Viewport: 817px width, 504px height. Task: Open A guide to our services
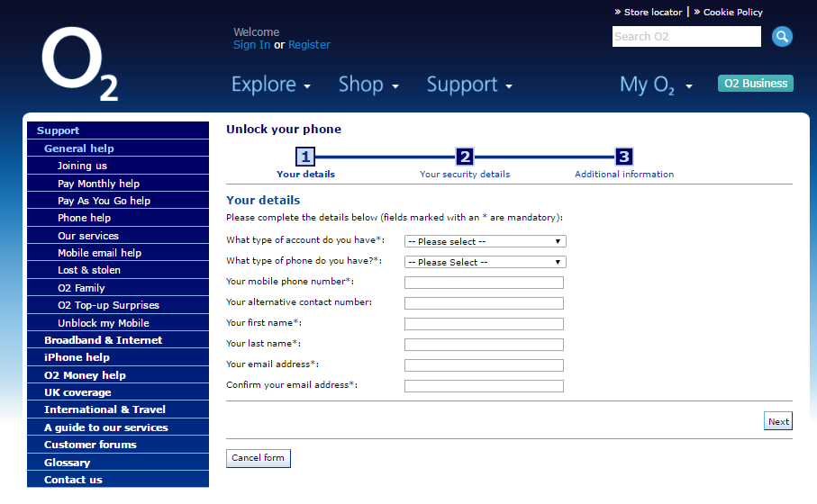[118, 427]
